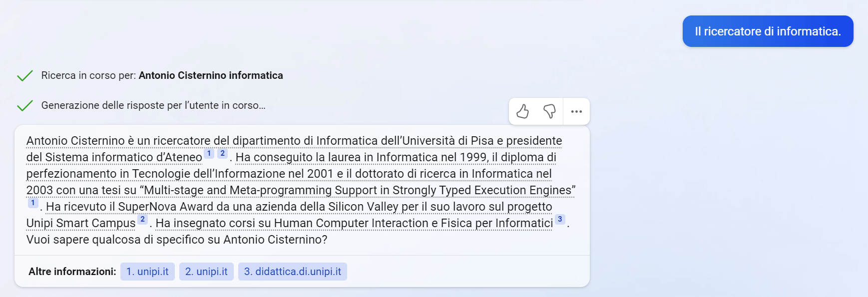Click the sentence 'Ha conseguito la laurea in Informatica'
Screen dimensions: 868x297
coord(350,158)
